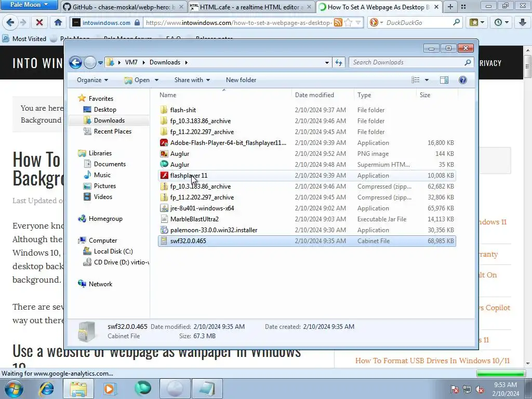This screenshot has height=399, width=532.
Task: Sort by the Name column header
Action: coord(224,95)
